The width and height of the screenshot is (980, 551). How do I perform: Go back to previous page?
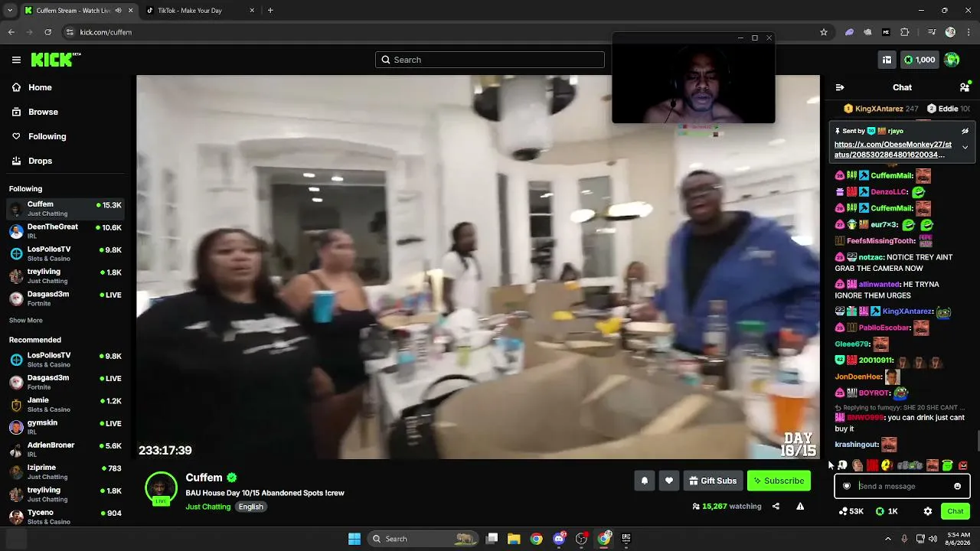11,32
